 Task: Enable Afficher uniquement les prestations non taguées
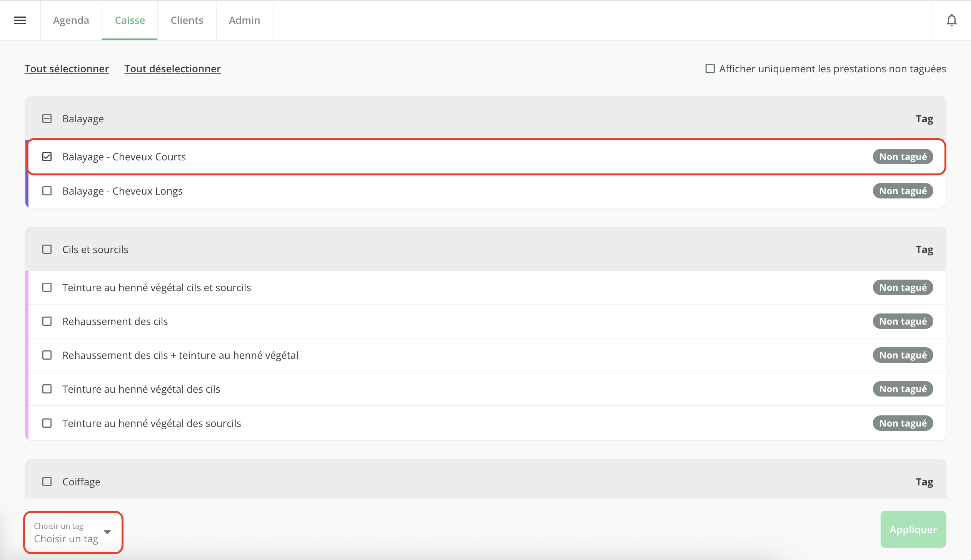[710, 68]
